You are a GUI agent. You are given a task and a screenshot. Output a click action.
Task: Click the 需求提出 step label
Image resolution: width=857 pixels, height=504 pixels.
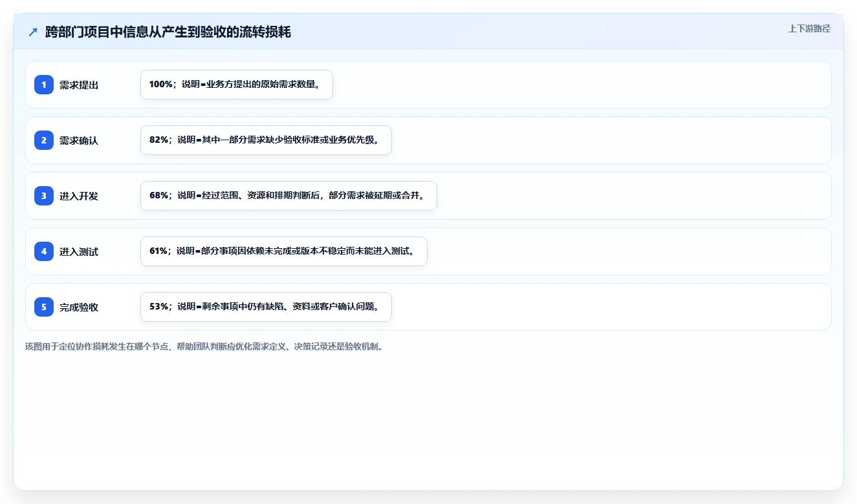click(79, 85)
